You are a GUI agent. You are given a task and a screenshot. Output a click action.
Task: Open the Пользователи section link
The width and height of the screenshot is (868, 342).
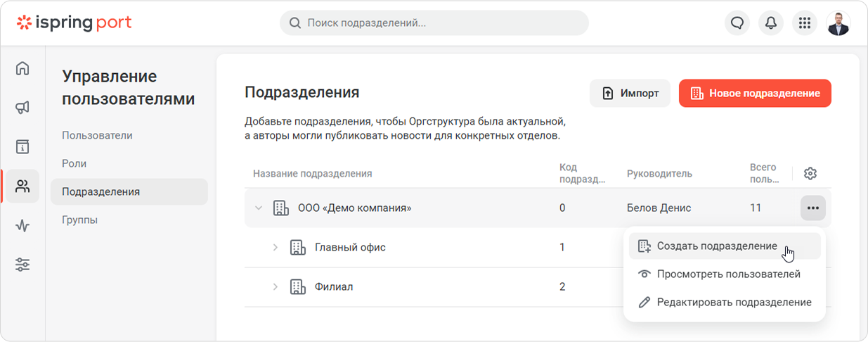[97, 135]
